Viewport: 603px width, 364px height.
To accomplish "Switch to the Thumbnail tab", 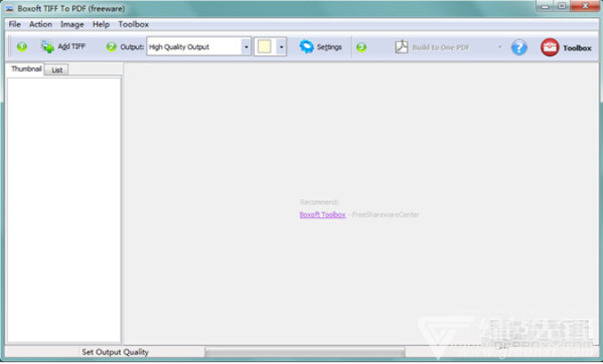I will tap(26, 69).
